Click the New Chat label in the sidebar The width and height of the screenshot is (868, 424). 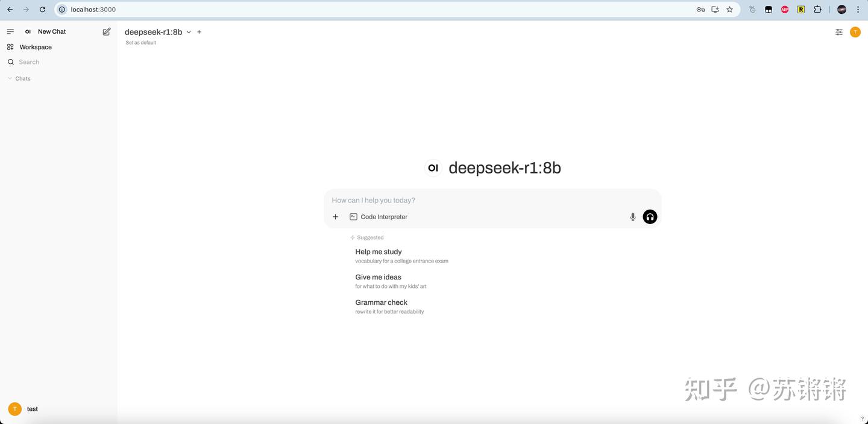pyautogui.click(x=52, y=31)
